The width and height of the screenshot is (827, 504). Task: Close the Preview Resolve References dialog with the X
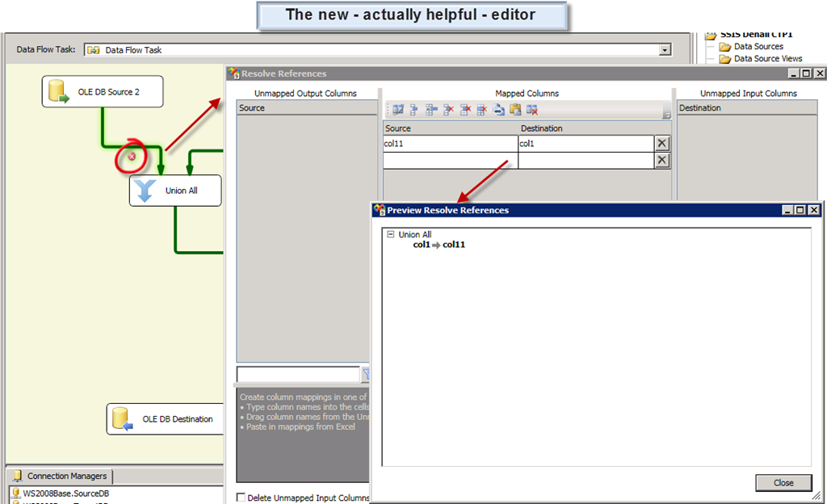(814, 210)
